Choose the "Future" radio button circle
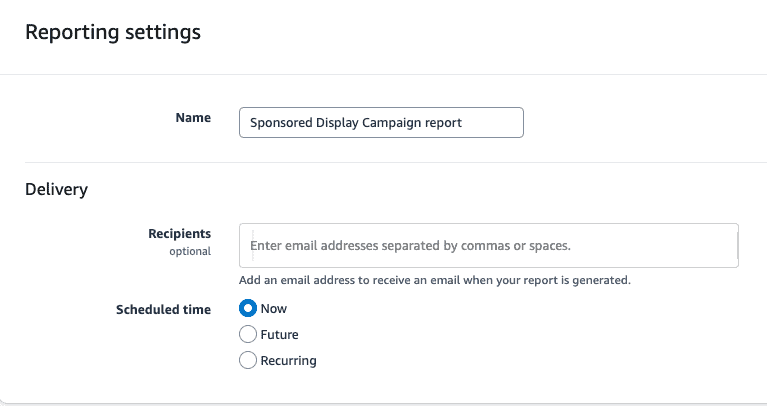This screenshot has height=406, width=767. click(x=248, y=334)
